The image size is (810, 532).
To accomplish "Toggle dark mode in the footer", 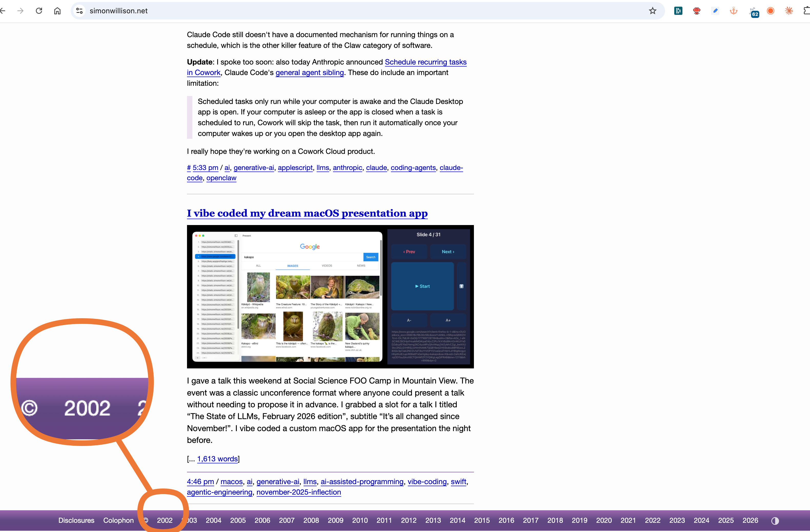I will coord(775,520).
